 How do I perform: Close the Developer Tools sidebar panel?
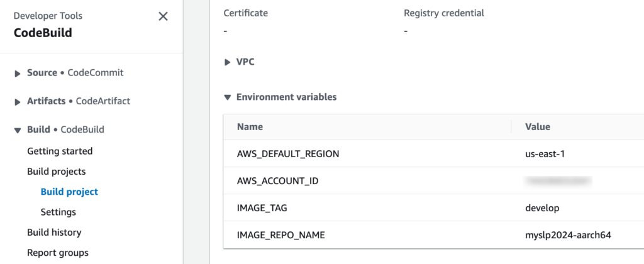[x=163, y=17]
